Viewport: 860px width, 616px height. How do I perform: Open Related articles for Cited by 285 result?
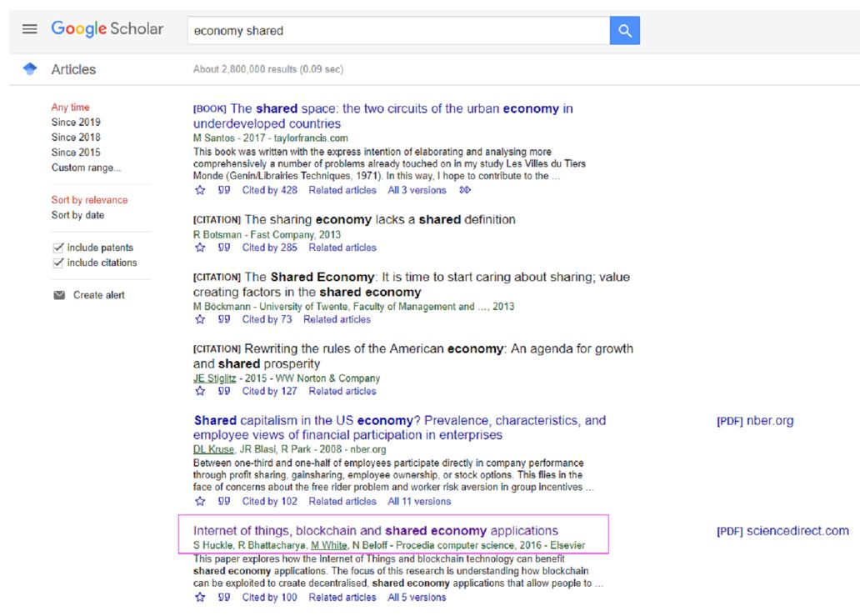click(342, 248)
